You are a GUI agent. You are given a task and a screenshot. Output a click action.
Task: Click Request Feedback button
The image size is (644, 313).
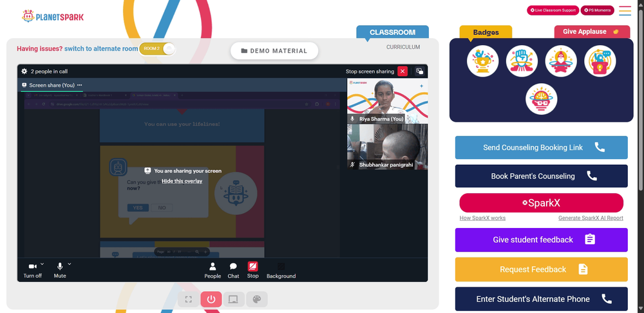[x=542, y=269]
